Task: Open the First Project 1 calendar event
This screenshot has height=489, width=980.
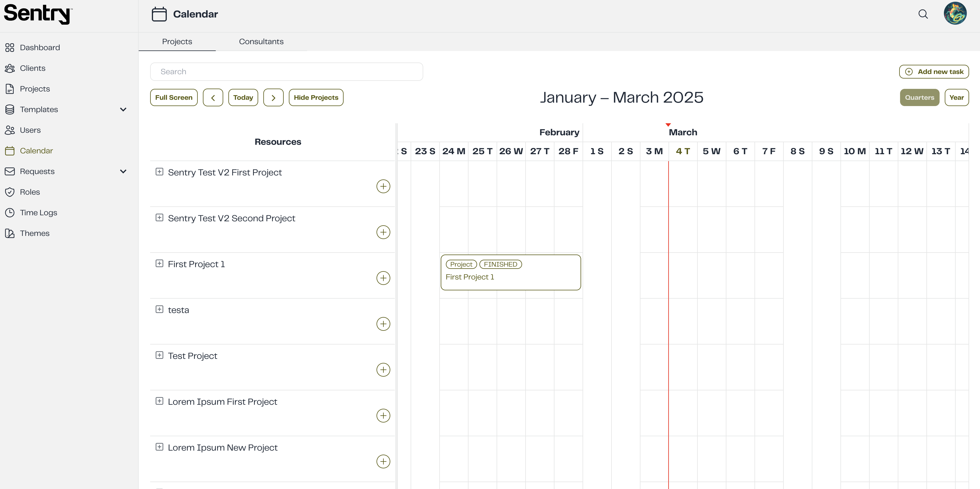Action: [511, 273]
